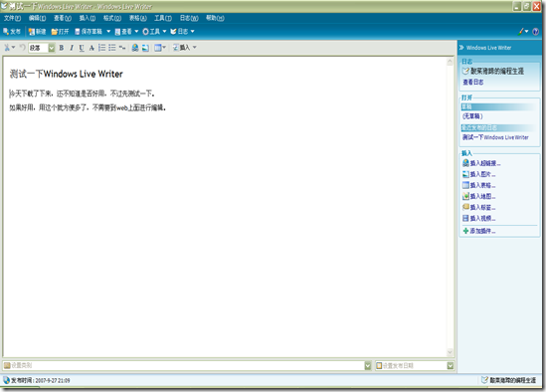The height and width of the screenshot is (392, 546).
Task: Open the 表格 menu in the menu bar
Action: 138,18
